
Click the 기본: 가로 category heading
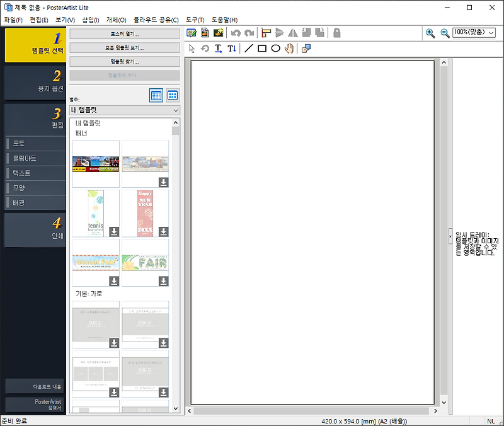click(x=89, y=294)
